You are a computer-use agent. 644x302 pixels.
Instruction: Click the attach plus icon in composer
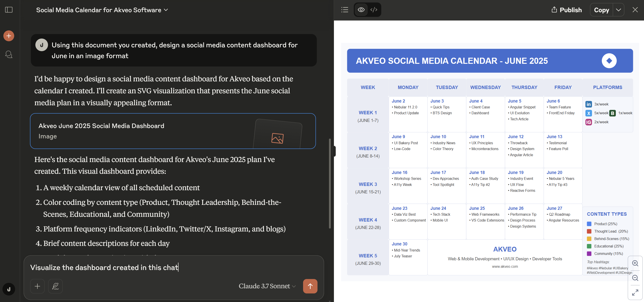pyautogui.click(x=37, y=286)
